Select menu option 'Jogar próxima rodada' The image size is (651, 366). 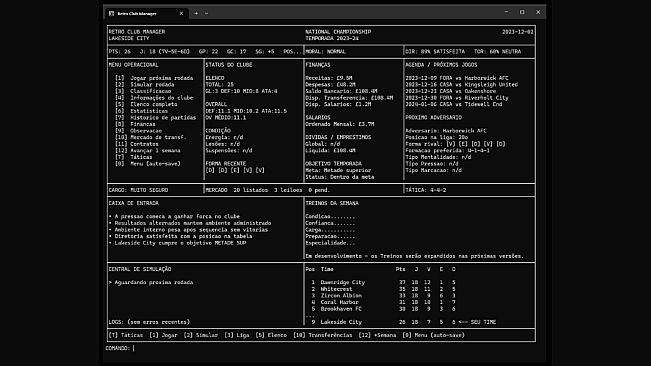click(x=154, y=78)
